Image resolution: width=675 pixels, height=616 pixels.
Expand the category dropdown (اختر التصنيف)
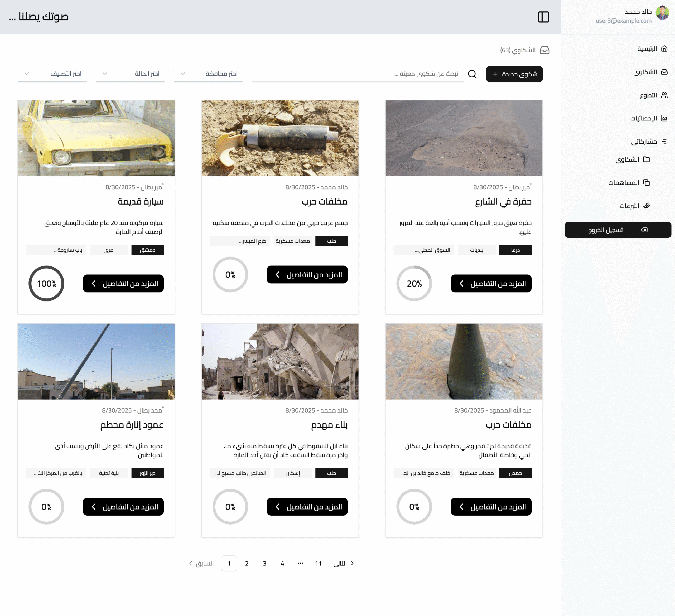point(52,74)
